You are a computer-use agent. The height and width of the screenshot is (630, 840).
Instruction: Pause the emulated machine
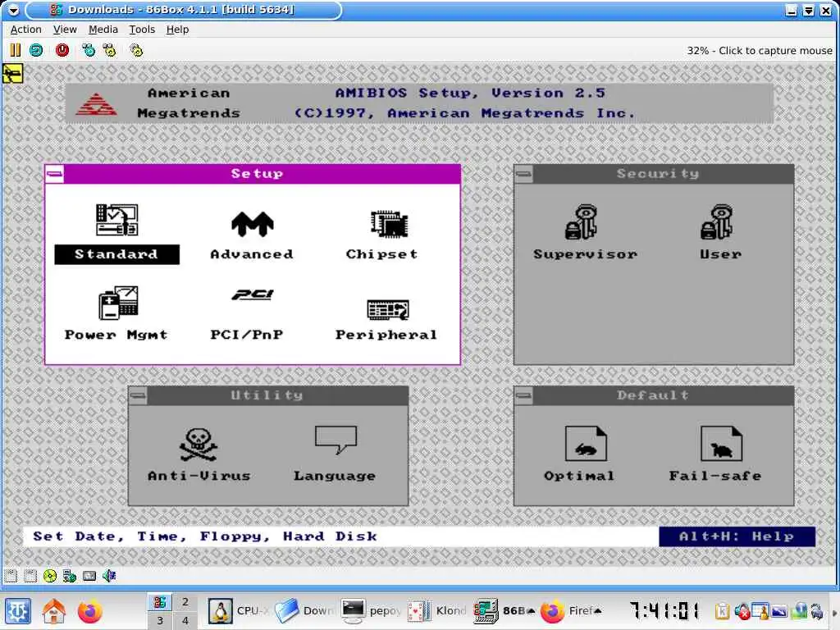click(x=15, y=50)
